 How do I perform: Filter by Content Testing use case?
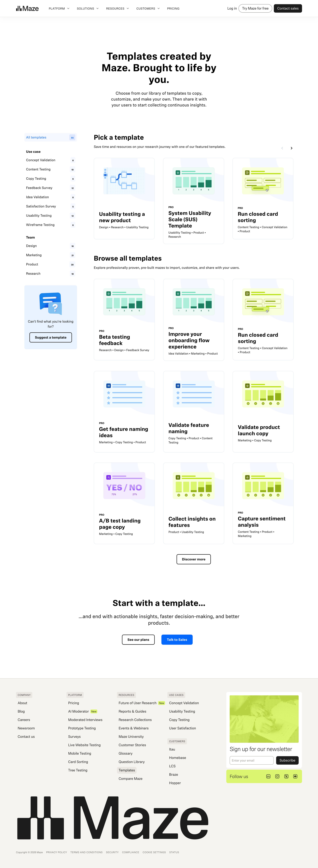51,169
